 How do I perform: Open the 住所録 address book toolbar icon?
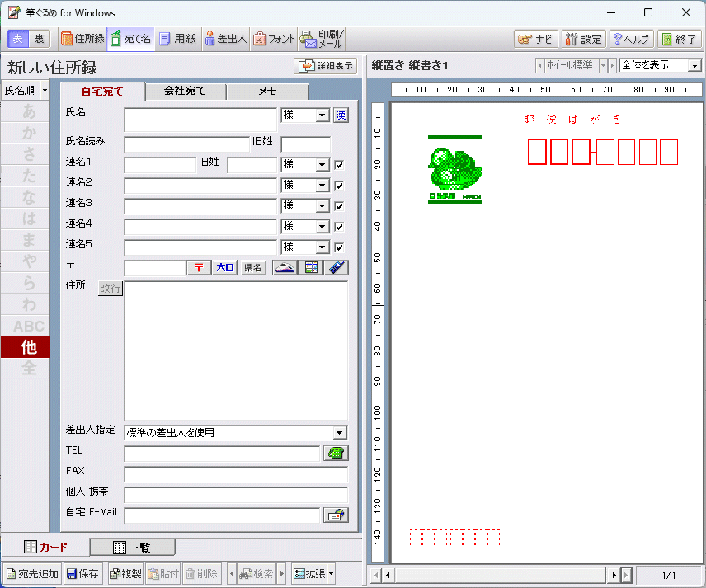[82, 39]
